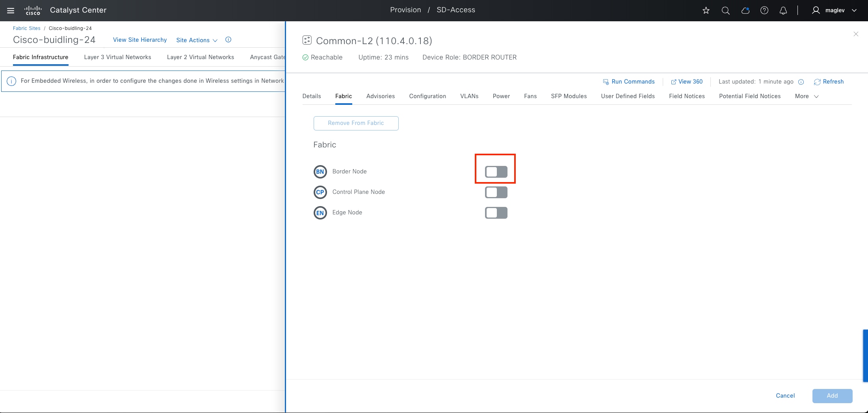Click the SD-Access breadcrumb in header
Viewport: 868px width, 413px height.
point(456,10)
